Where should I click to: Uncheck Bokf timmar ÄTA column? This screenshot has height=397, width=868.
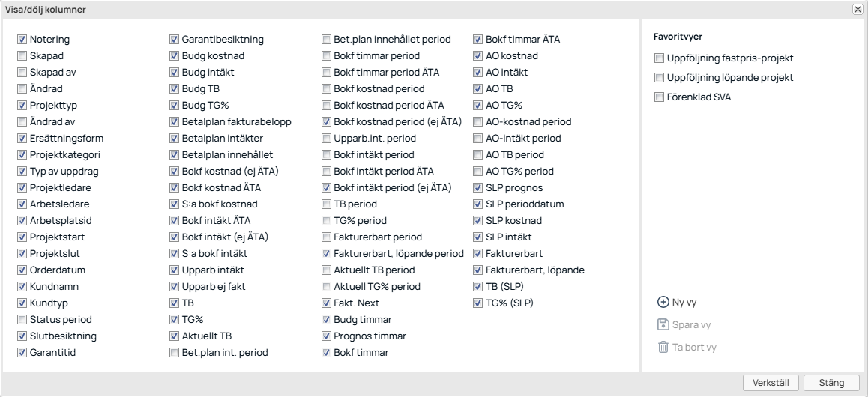click(x=479, y=40)
